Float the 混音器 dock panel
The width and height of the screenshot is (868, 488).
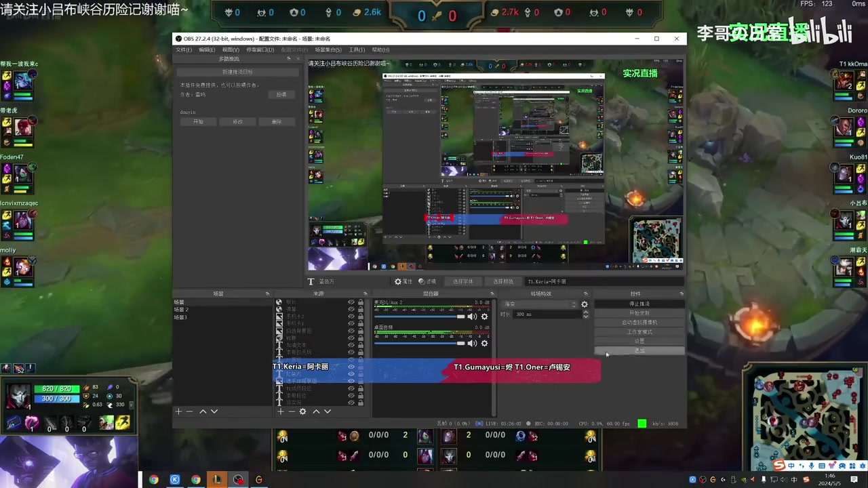point(492,293)
